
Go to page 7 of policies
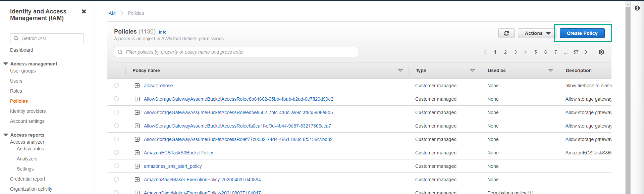coord(556,52)
